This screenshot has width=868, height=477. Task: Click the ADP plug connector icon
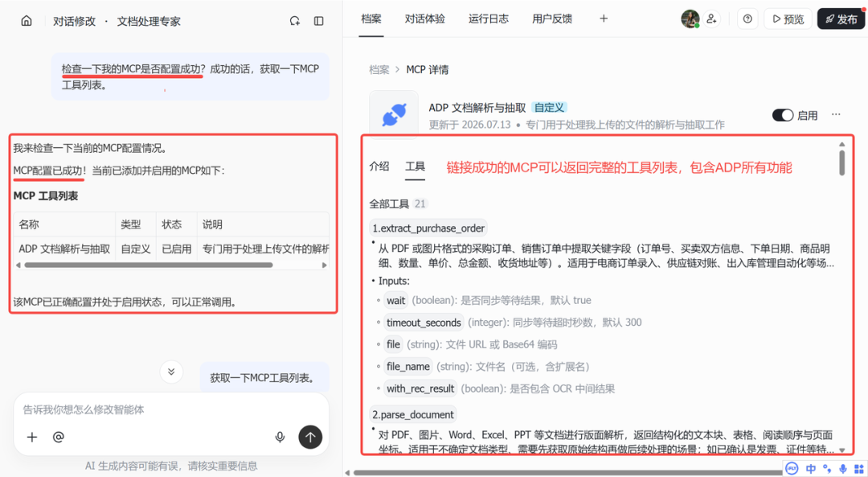tap(394, 115)
